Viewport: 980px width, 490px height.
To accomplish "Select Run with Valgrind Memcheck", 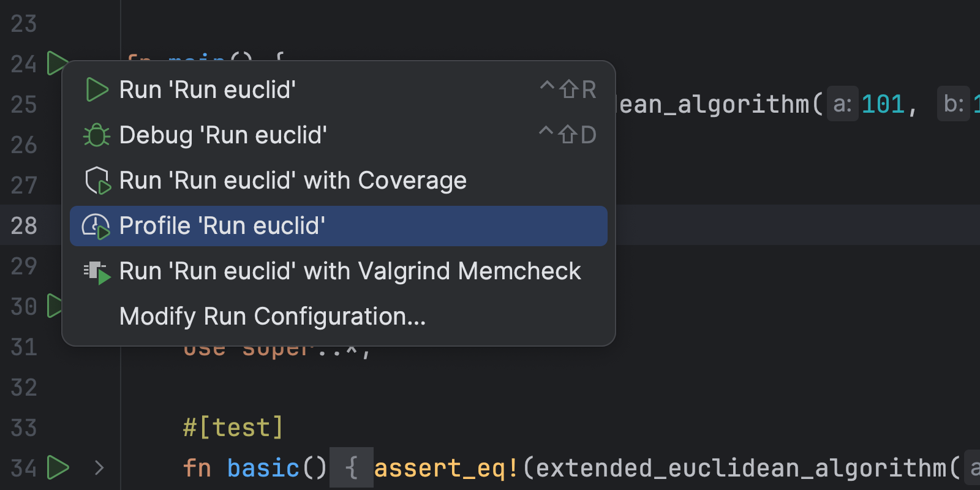I will [x=350, y=271].
